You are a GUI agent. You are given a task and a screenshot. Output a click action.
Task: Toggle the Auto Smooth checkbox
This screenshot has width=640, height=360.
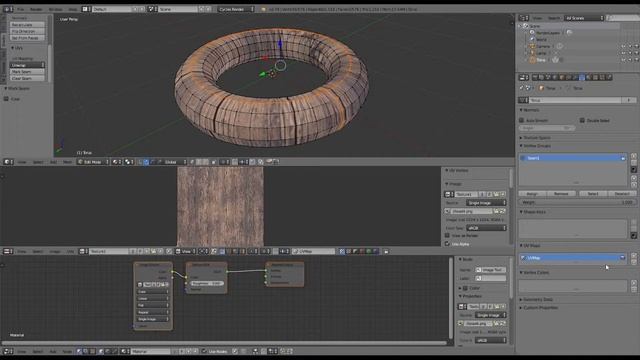(522, 120)
